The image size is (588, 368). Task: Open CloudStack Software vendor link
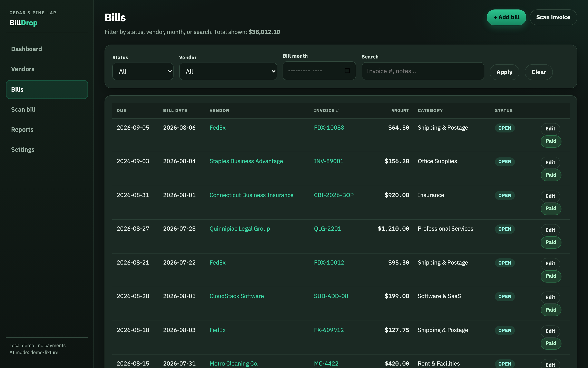(x=237, y=296)
